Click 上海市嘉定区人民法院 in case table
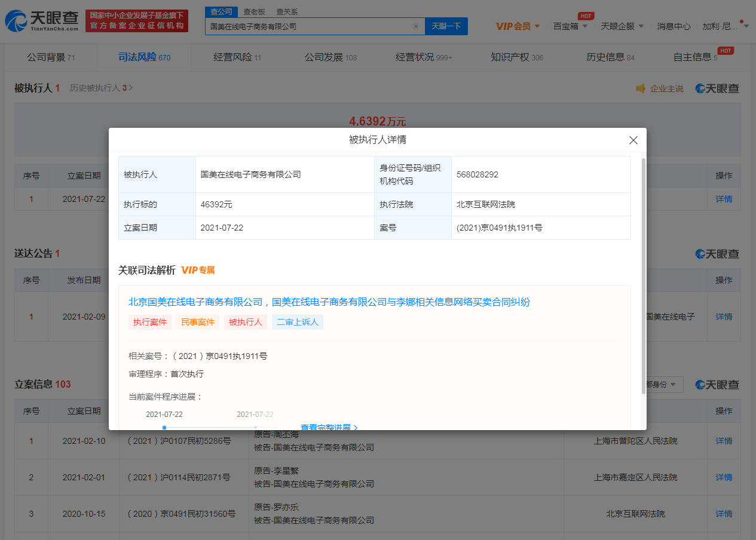The width and height of the screenshot is (756, 540). (x=635, y=477)
